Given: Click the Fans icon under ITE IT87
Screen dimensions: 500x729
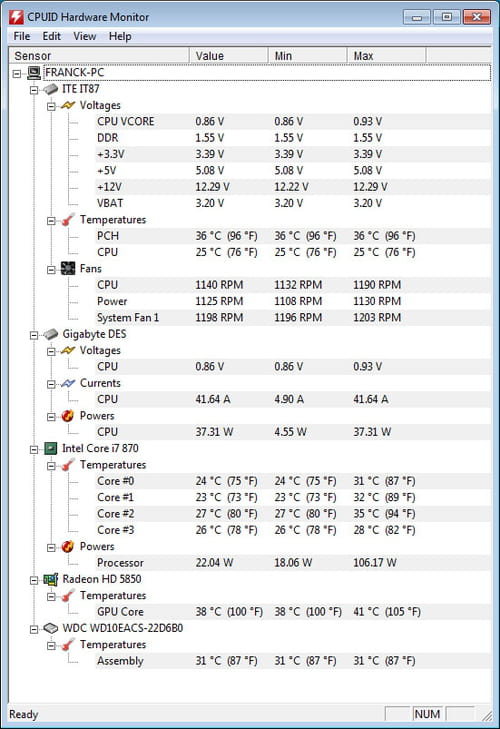Looking at the screenshot, I should click(68, 268).
